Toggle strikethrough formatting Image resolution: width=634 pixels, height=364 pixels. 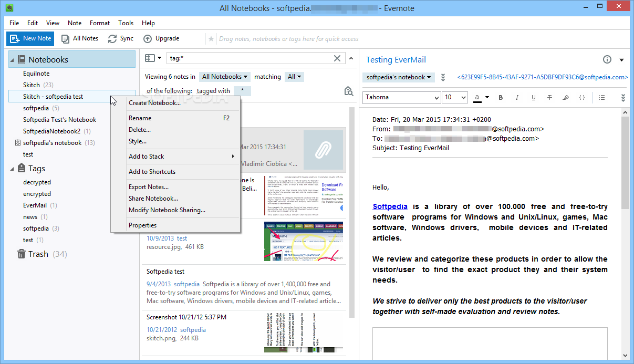pyautogui.click(x=549, y=98)
